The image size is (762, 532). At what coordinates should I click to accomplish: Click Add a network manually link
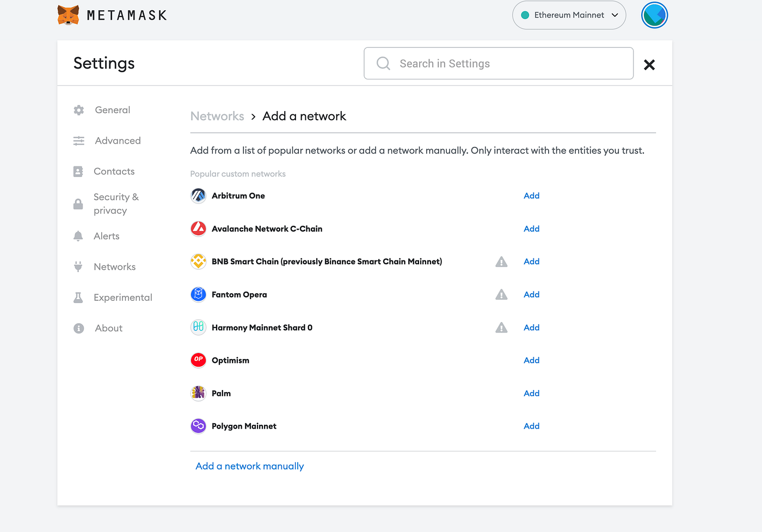[x=250, y=466]
